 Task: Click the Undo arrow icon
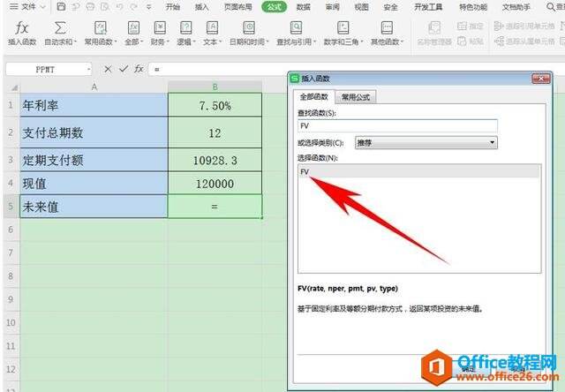click(120, 6)
